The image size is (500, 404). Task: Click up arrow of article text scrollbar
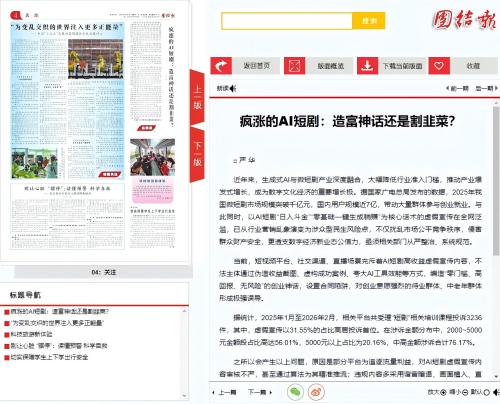[496, 103]
